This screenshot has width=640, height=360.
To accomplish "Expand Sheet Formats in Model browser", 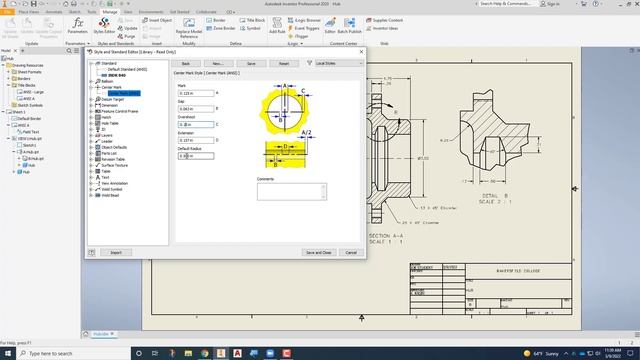I will [9, 72].
